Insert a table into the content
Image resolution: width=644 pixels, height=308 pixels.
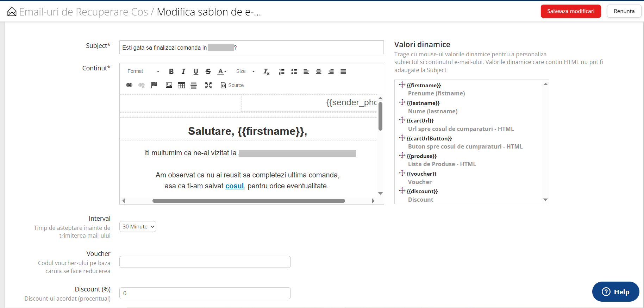(181, 85)
